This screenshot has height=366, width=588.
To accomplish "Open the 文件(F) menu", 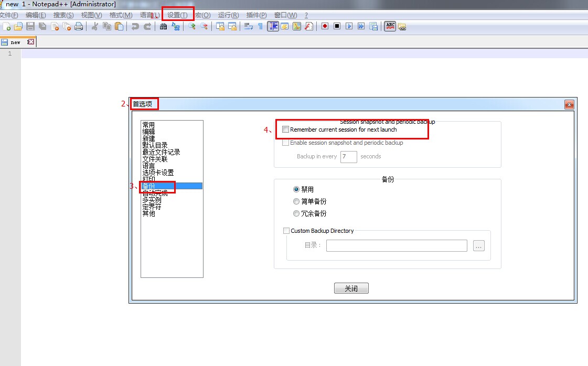I will pyautogui.click(x=9, y=15).
